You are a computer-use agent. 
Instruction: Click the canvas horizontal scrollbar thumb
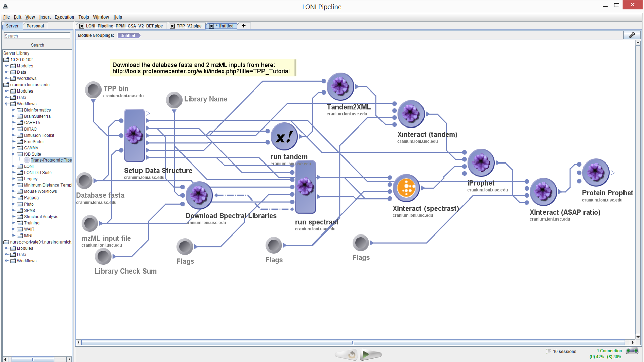(353, 342)
